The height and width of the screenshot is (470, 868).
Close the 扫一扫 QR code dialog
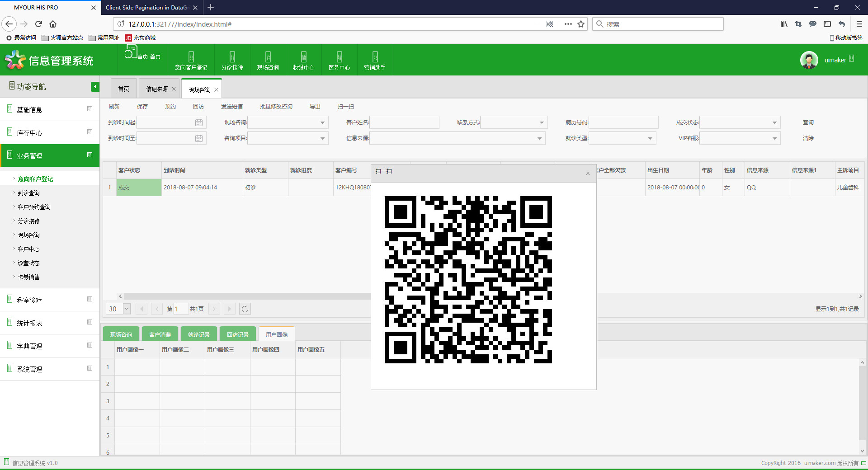[588, 173]
